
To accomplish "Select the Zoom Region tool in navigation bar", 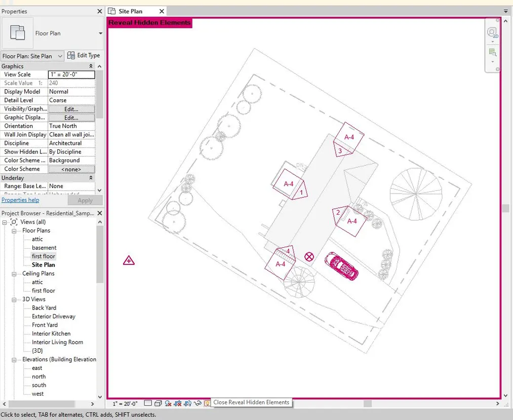I will click(492, 52).
